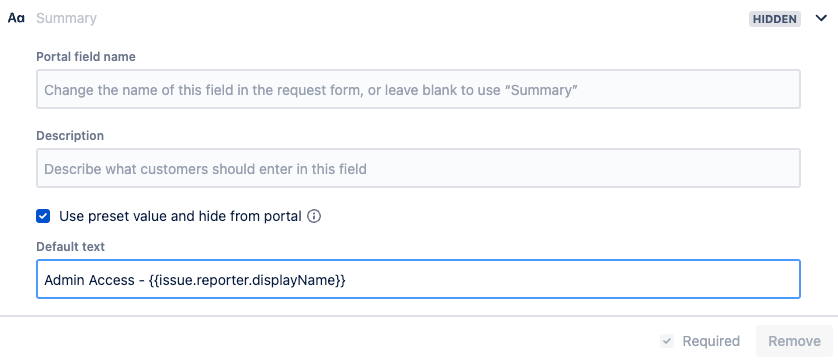Click the 'Use preset value and hide from portal' label
Image resolution: width=838 pixels, height=361 pixels.
tap(180, 217)
